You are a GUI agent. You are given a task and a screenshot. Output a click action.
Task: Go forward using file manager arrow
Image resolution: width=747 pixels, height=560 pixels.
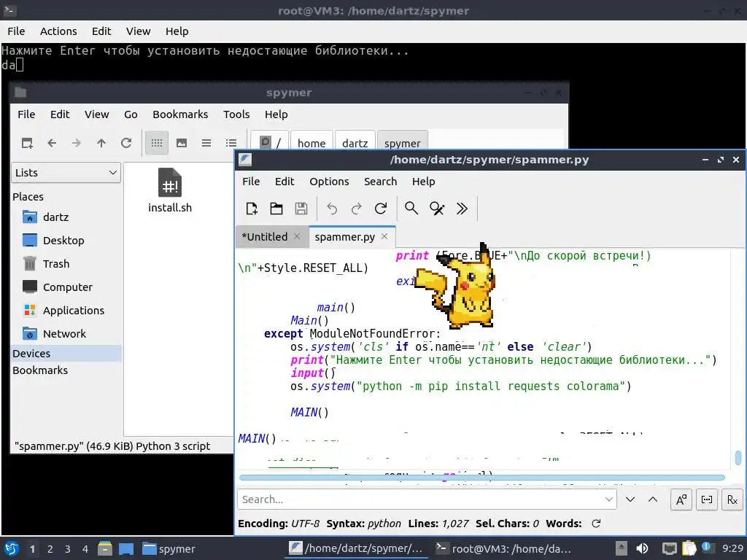[x=76, y=143]
